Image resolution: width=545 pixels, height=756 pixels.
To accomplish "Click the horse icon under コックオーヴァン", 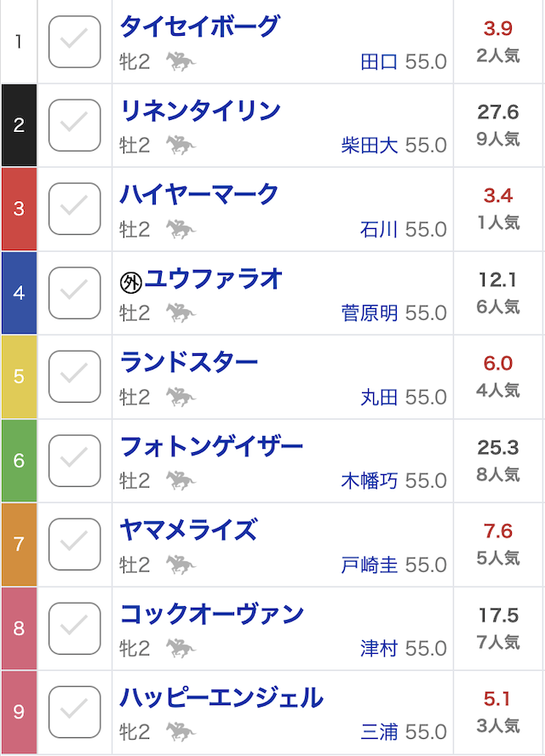I will click(x=181, y=649).
